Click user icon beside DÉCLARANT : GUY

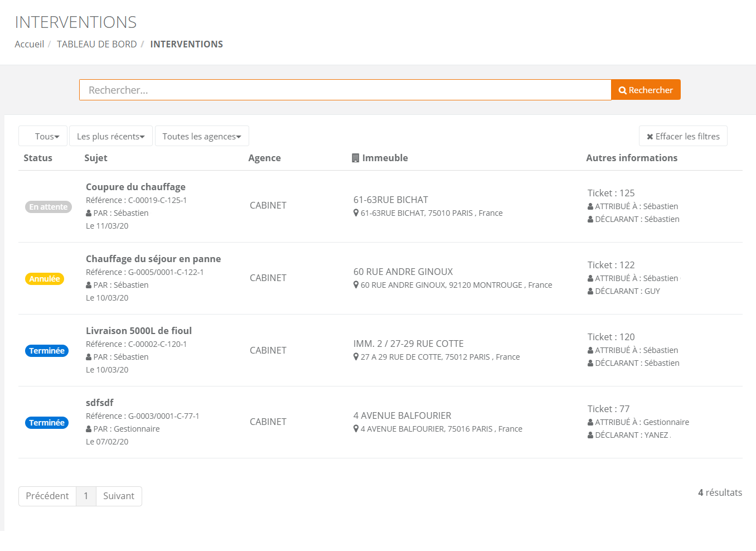click(590, 291)
